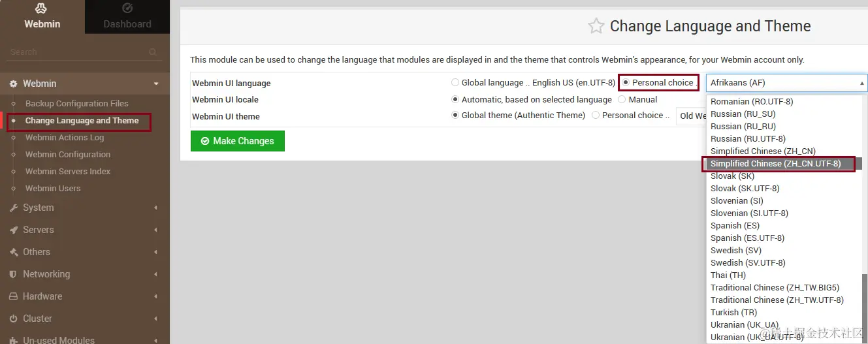
Task: Open the Dashboard speedometer icon tab
Action: (127, 8)
